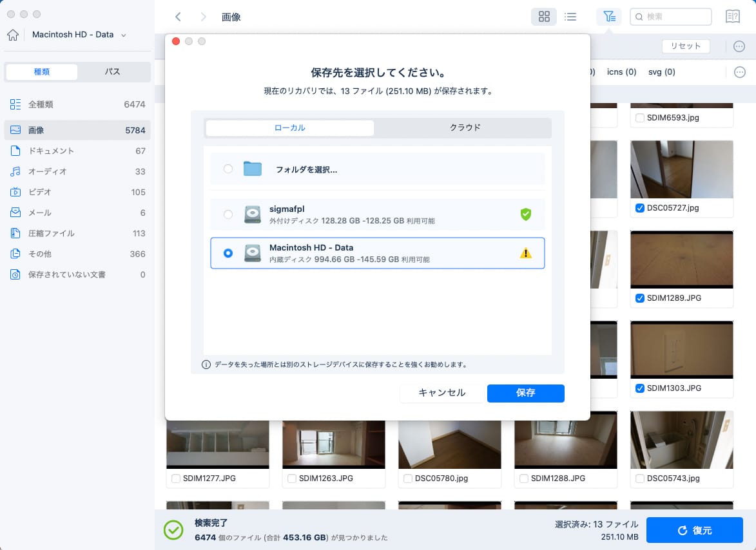Switch to the クラウド tab
The width and height of the screenshot is (756, 550).
465,128
